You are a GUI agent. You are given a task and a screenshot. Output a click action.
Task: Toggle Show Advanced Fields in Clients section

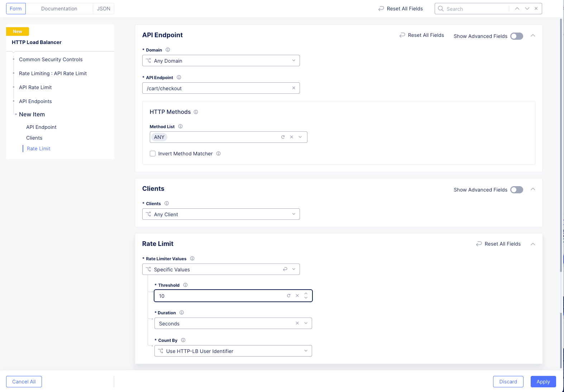pyautogui.click(x=516, y=190)
